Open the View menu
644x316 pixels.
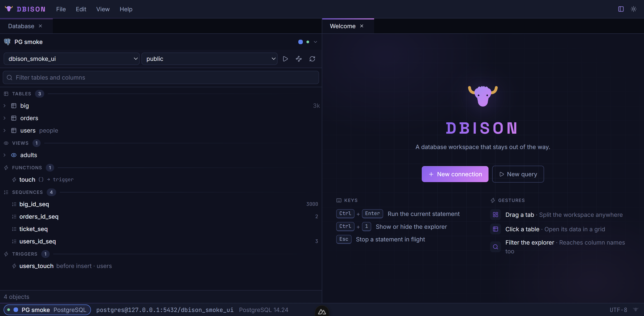click(103, 9)
